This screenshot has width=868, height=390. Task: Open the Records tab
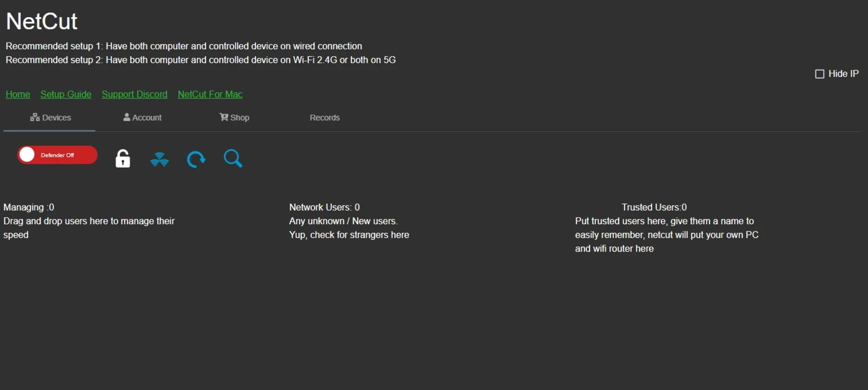tap(324, 117)
